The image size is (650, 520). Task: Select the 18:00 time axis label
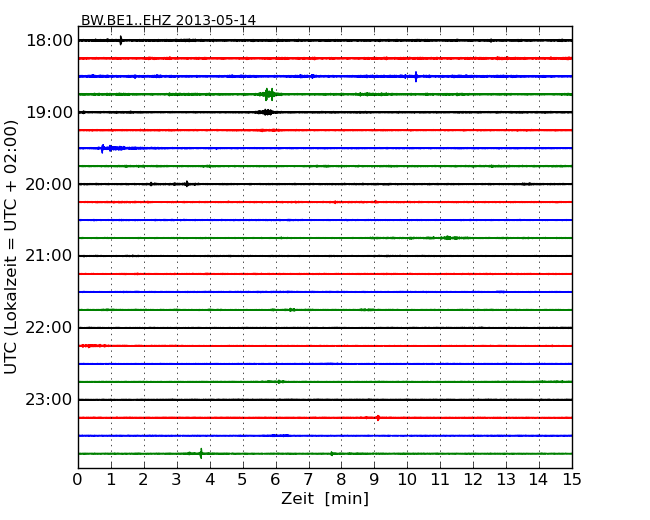[x=50, y=41]
